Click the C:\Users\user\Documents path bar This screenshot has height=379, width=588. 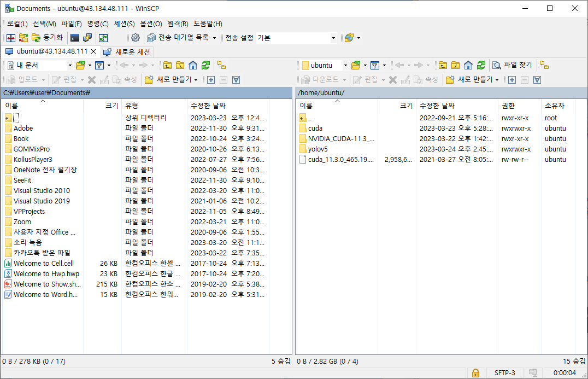[x=147, y=92]
